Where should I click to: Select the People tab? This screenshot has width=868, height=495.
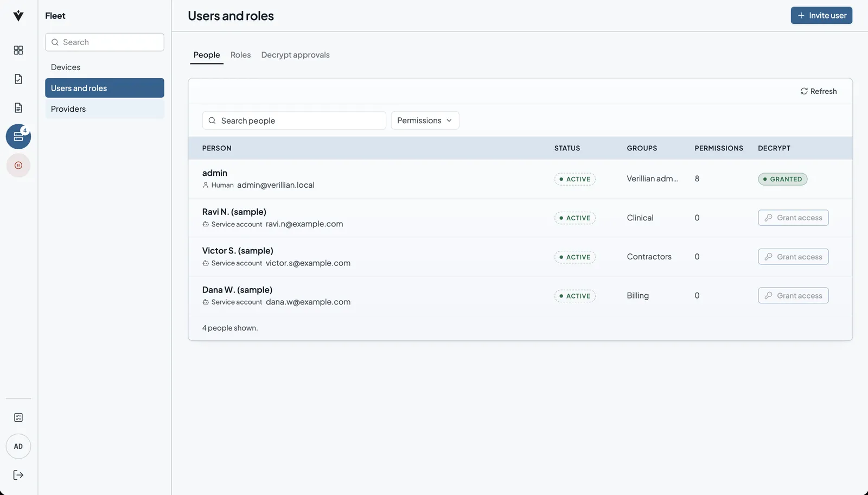(x=207, y=55)
